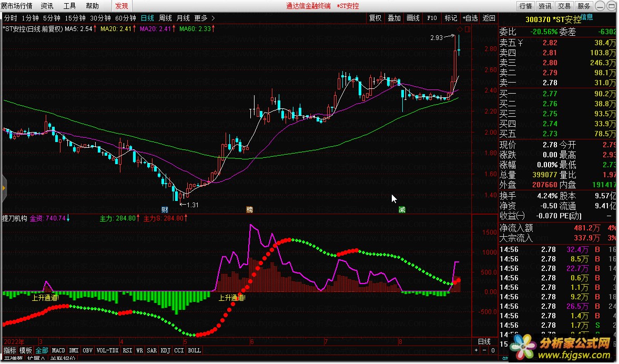Switch indicator to BOLL
The width and height of the screenshot is (619, 364).
194,350
